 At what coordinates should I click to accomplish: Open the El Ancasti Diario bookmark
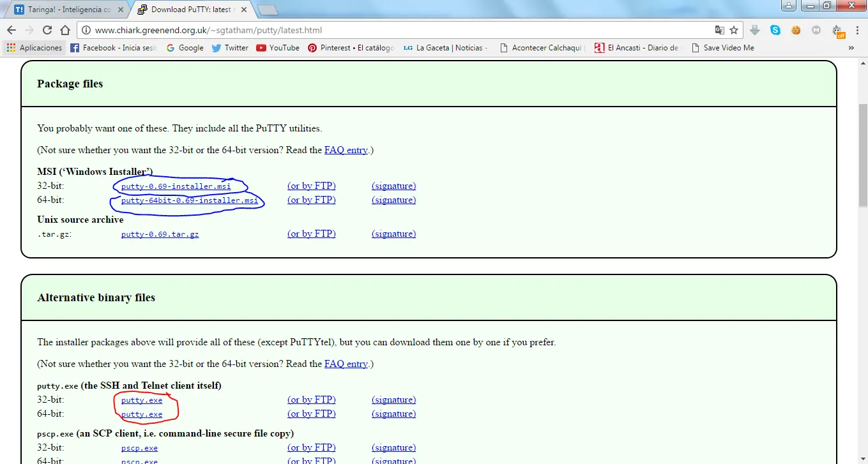[x=637, y=48]
